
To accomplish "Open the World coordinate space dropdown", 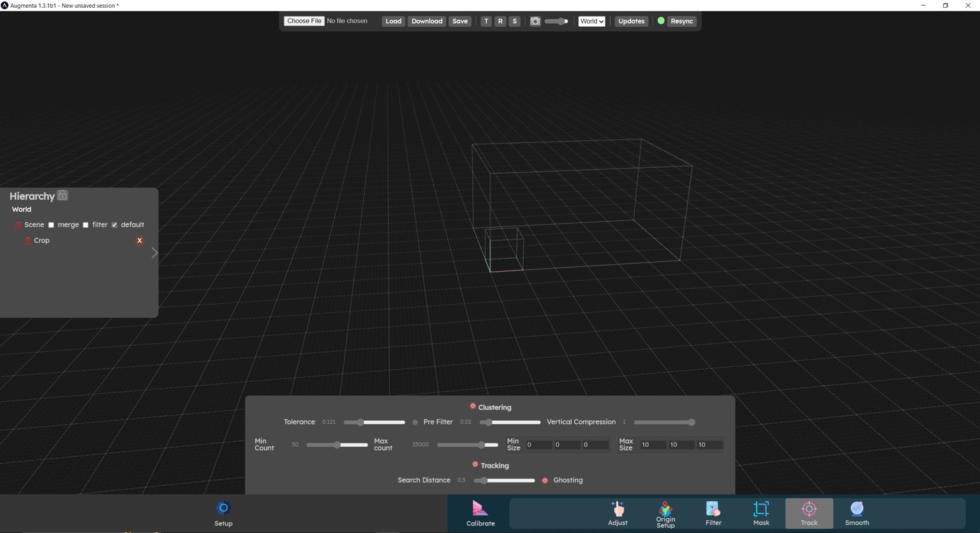I will tap(591, 21).
